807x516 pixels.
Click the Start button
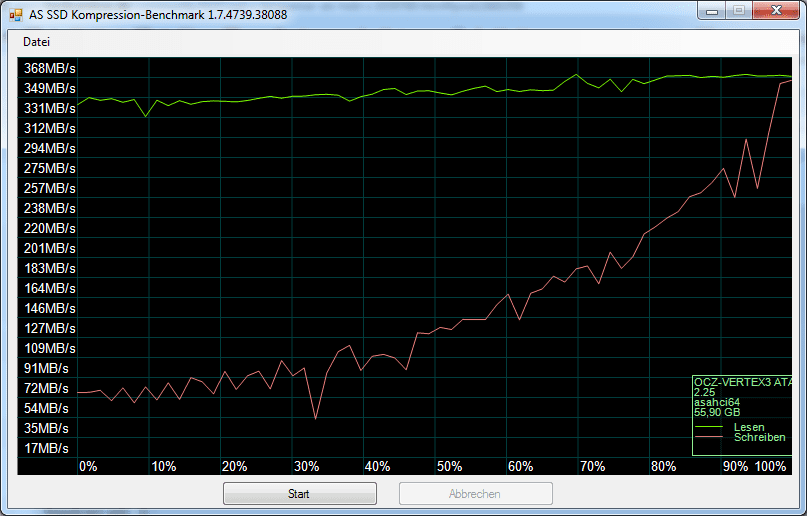click(300, 494)
